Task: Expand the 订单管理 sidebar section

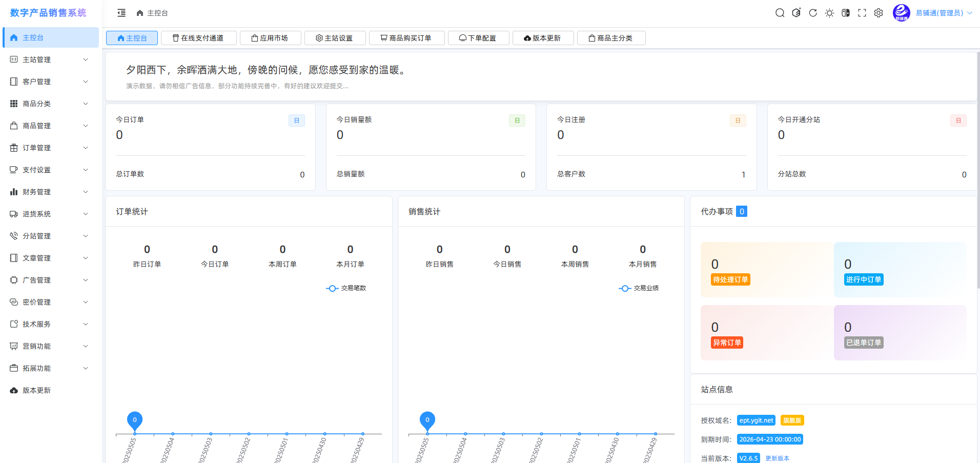Action: (36, 148)
